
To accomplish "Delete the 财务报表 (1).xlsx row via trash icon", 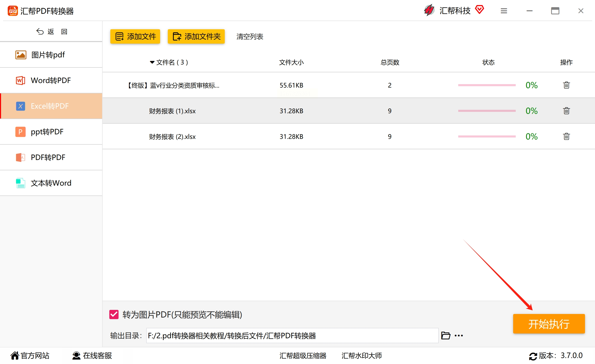I will (566, 111).
